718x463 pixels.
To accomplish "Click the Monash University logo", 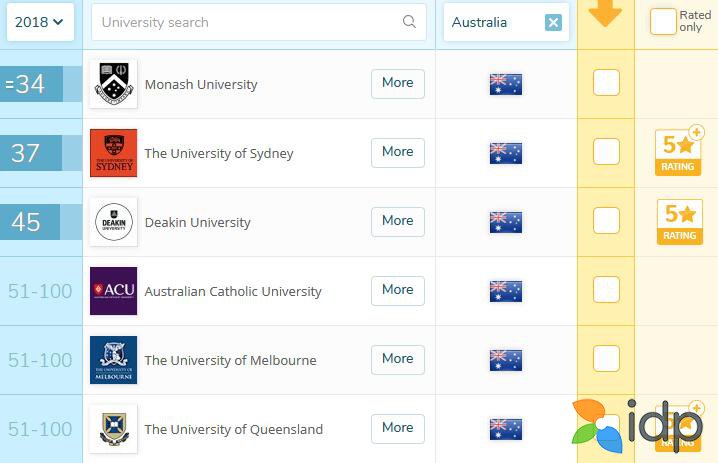I will coord(113,84).
